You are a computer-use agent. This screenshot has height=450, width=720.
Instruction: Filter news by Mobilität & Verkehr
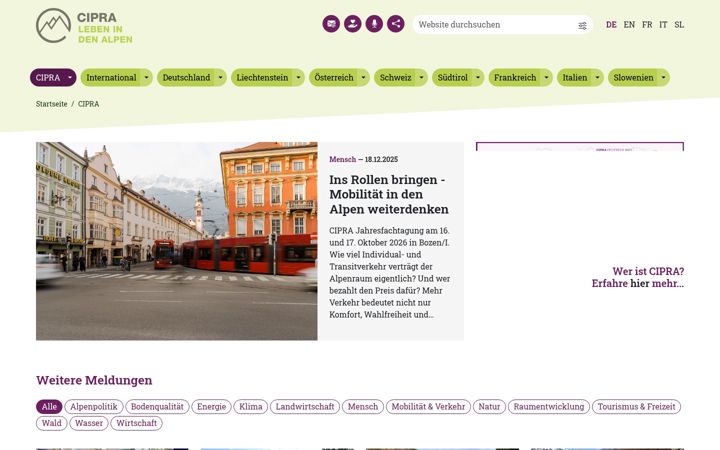[x=428, y=406]
